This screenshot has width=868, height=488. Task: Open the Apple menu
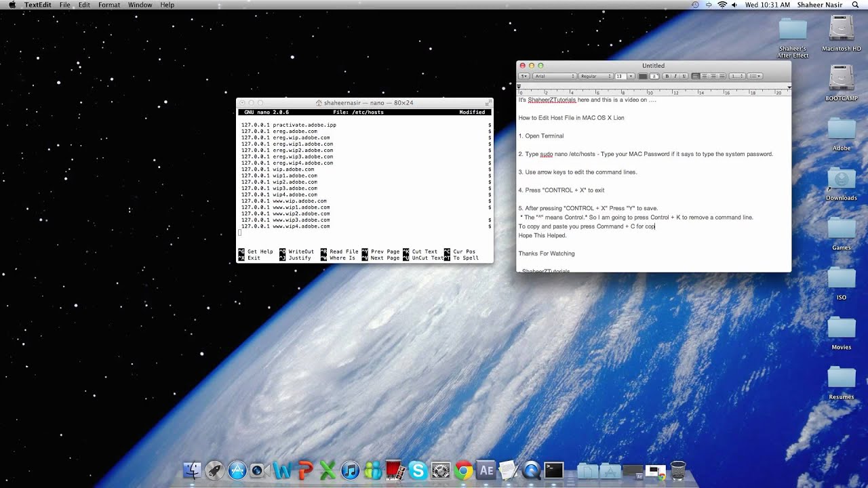[12, 5]
